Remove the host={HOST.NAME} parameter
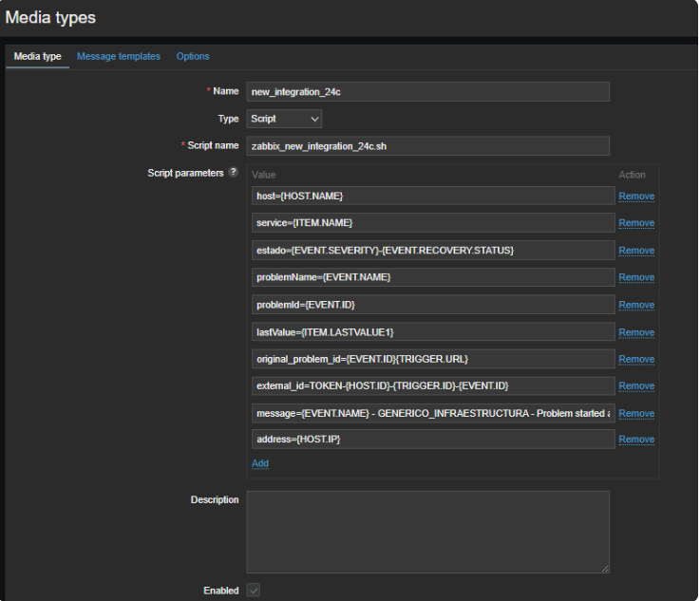 coord(636,197)
